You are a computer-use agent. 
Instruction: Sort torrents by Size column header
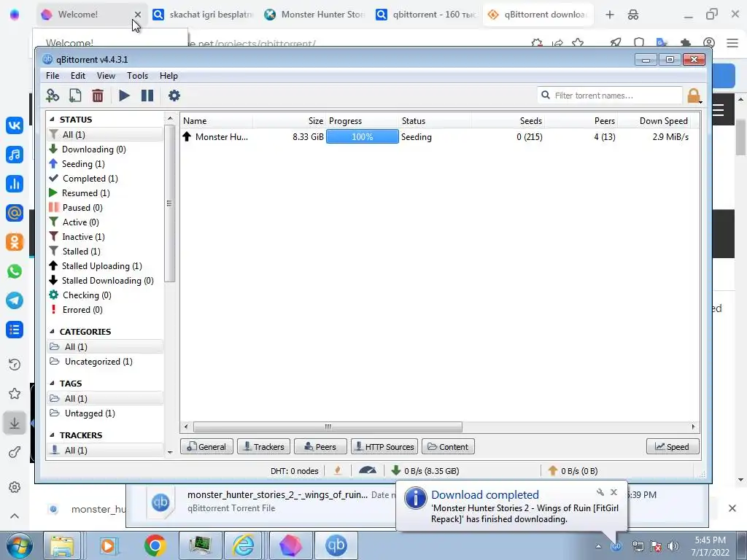[289, 121]
